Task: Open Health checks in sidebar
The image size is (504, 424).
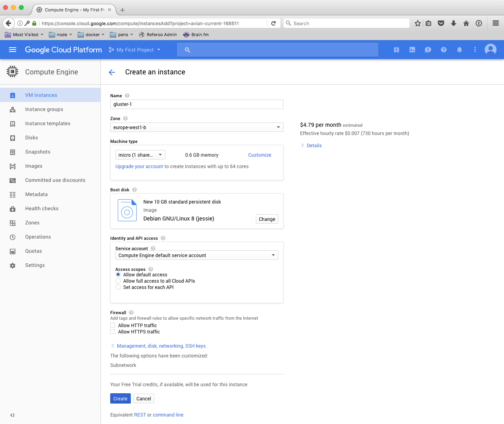Action: pos(50,208)
